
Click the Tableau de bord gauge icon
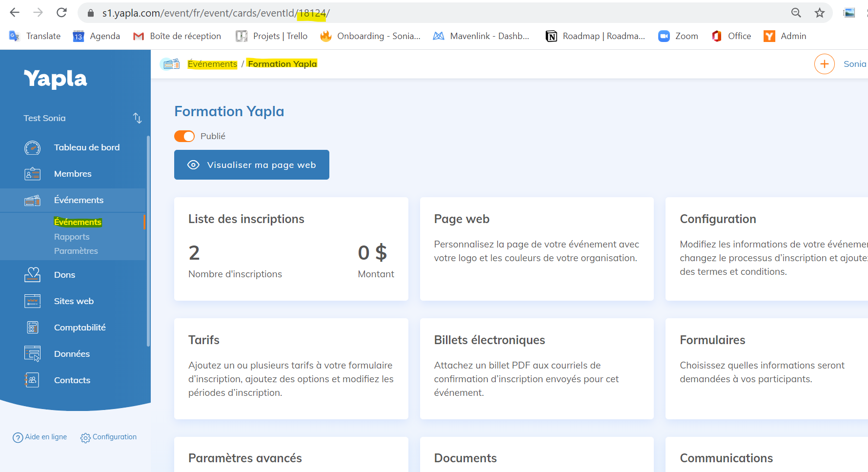click(33, 147)
